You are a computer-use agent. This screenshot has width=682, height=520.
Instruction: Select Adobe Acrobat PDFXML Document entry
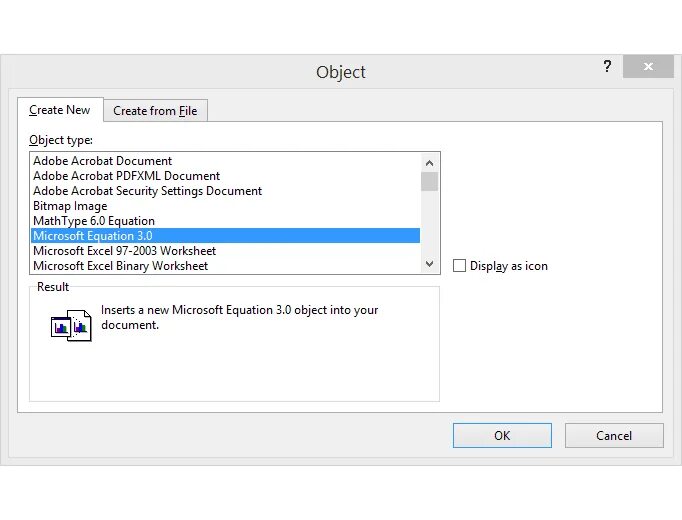point(225,176)
